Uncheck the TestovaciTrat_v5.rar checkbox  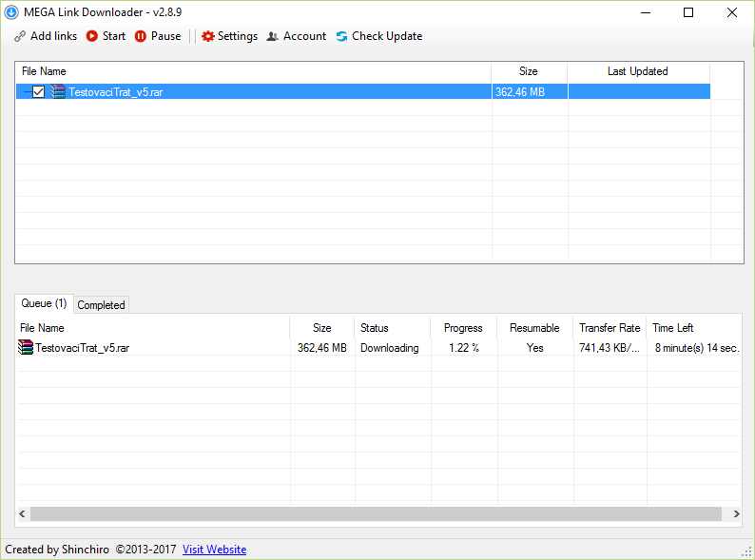39,91
